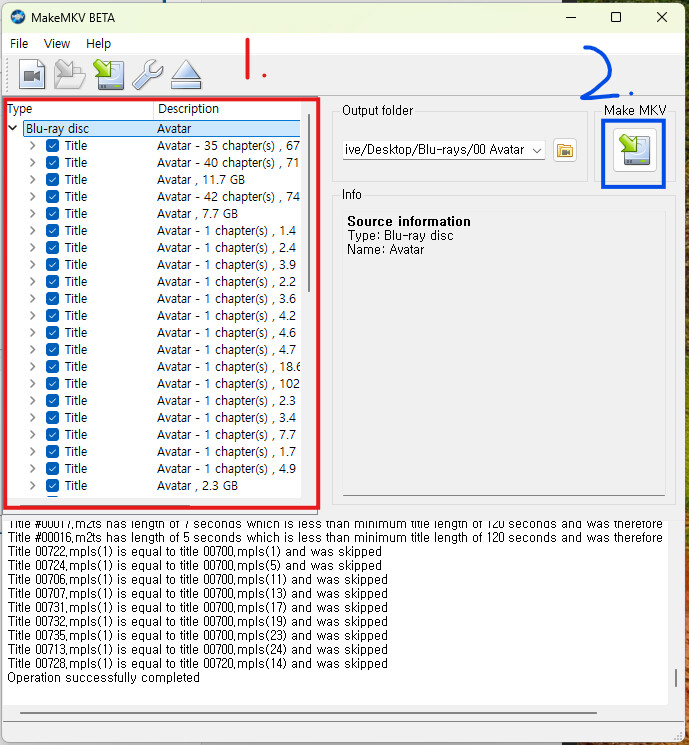Open the Help menu
Viewport: 689px width, 745px height.
pyautogui.click(x=98, y=44)
